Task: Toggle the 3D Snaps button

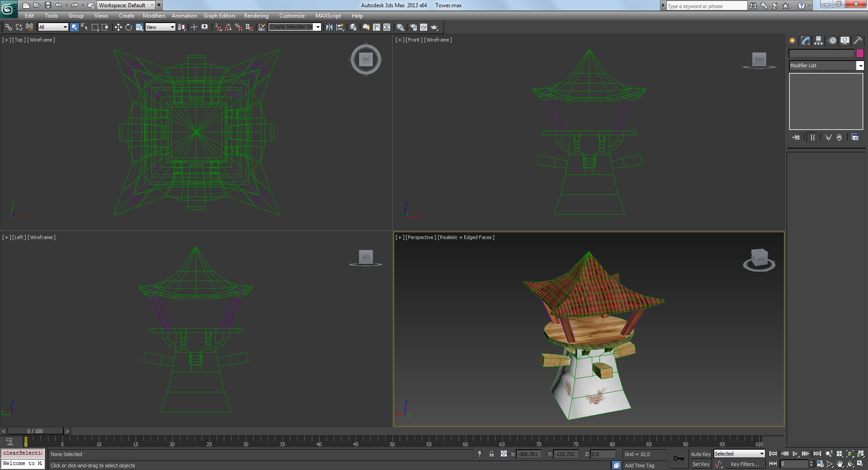Action: (218, 27)
